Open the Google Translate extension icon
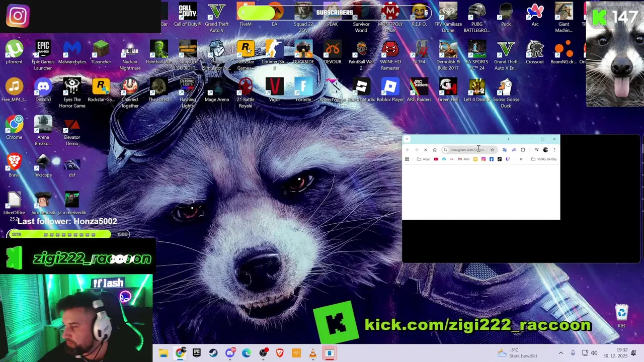The height and width of the screenshot is (362, 644). click(x=505, y=150)
